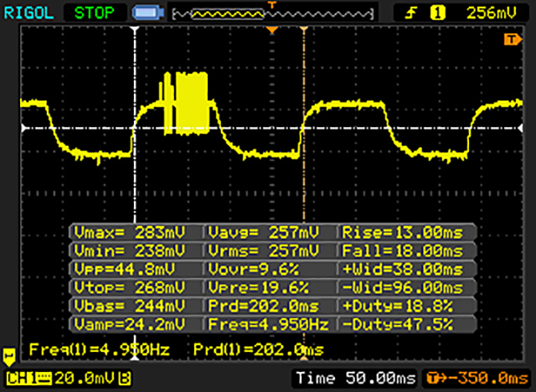Click the +Duty=18.8% measurement
The height and width of the screenshot is (392, 536).
tap(407, 305)
